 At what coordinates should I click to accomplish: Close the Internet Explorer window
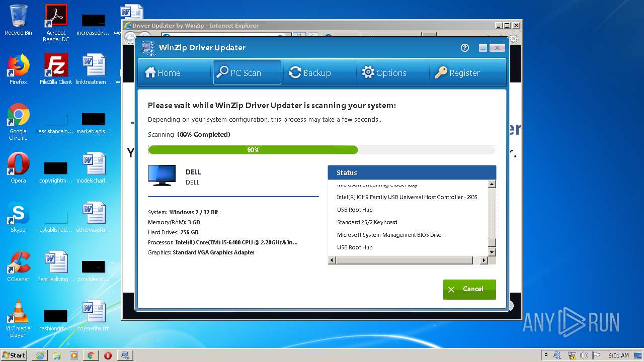click(x=516, y=26)
